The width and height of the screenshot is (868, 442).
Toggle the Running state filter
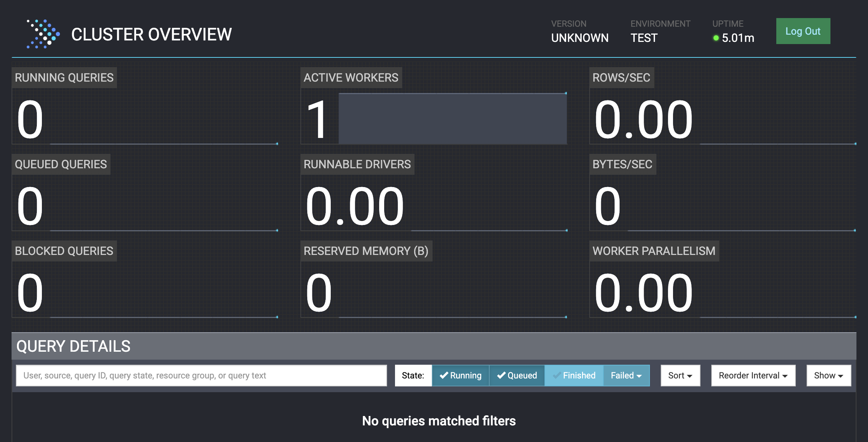point(461,376)
